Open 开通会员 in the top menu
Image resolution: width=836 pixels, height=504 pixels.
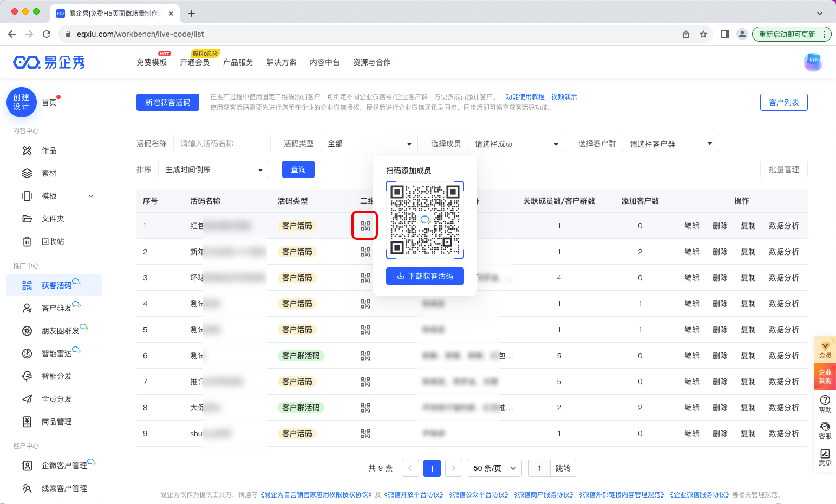point(195,62)
